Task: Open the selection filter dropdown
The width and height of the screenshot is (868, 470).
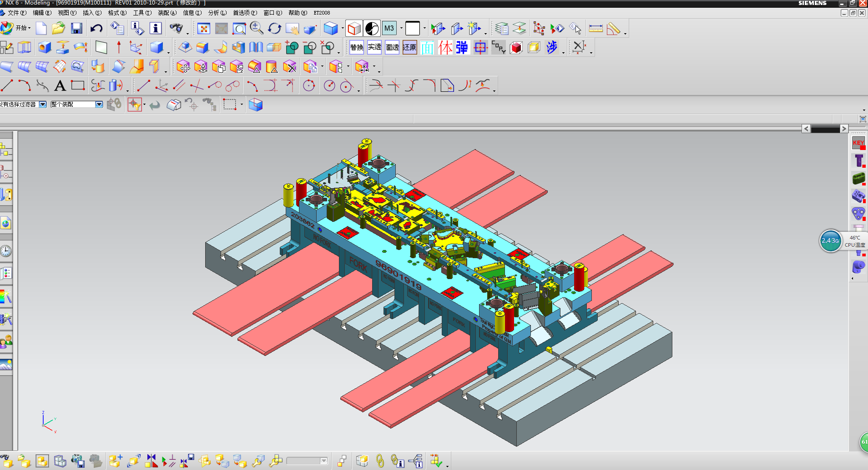Action: point(43,105)
